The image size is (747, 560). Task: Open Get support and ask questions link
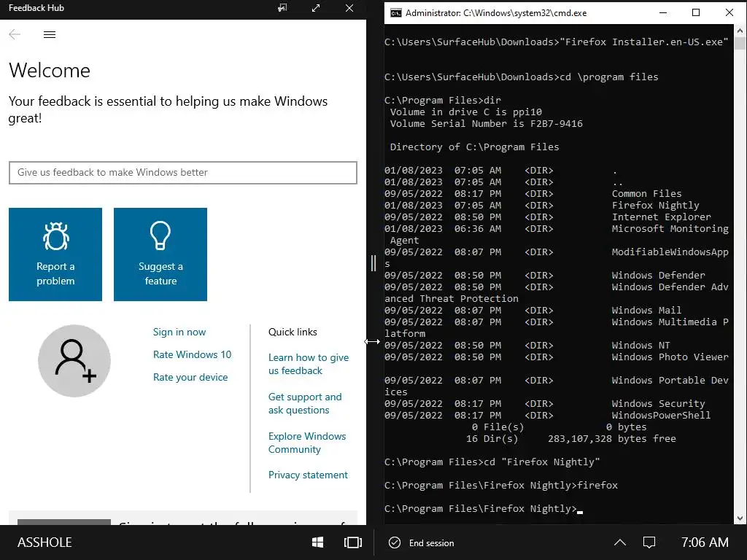pos(305,403)
